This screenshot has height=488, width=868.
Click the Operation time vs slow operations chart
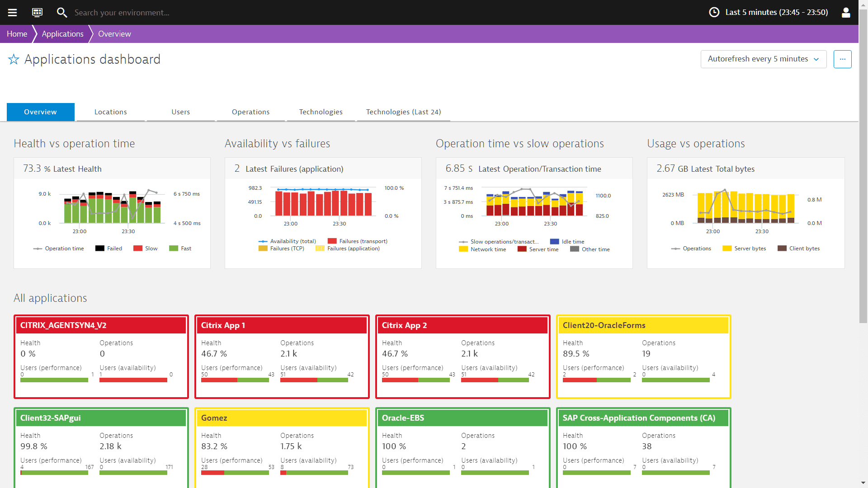pyautogui.click(x=535, y=202)
